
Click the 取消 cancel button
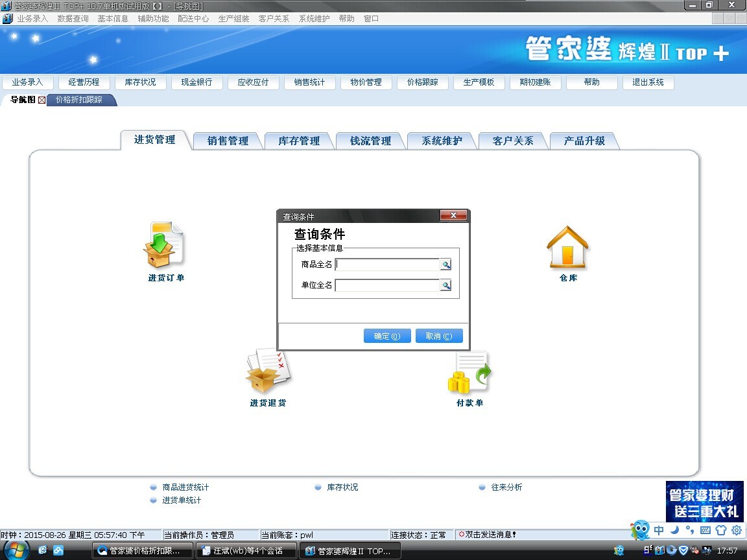[439, 336]
